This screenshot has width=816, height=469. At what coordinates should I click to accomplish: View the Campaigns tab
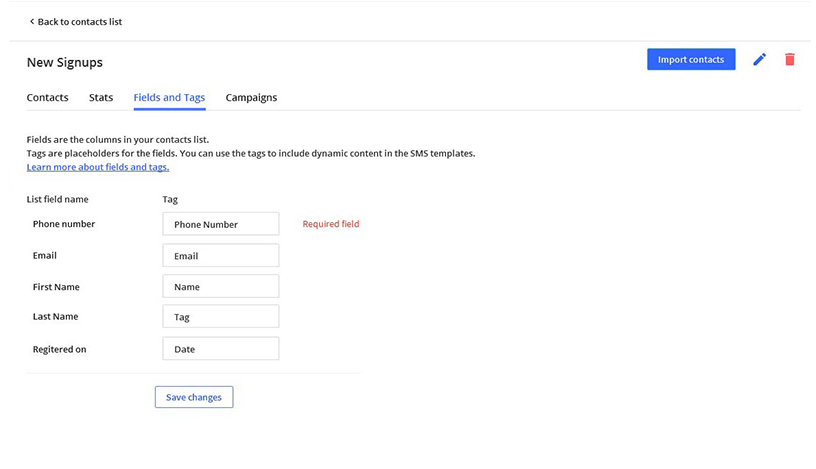251,98
